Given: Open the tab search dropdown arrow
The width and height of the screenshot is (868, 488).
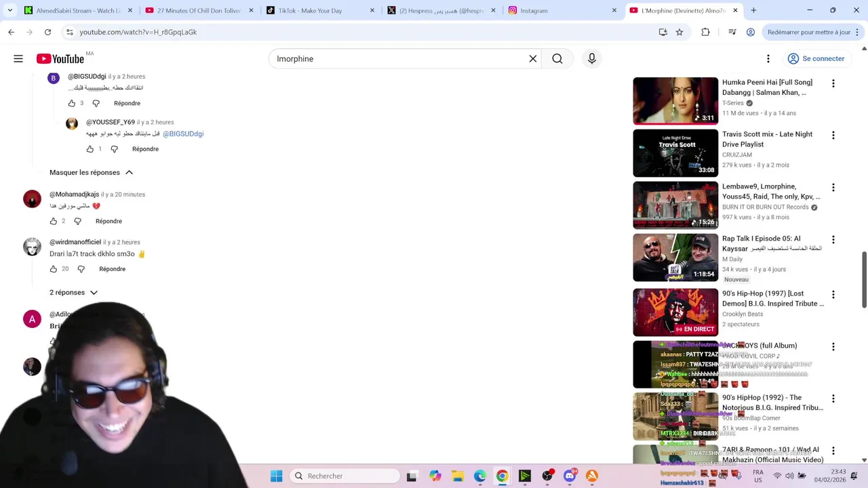Looking at the screenshot, I should click(x=9, y=10).
